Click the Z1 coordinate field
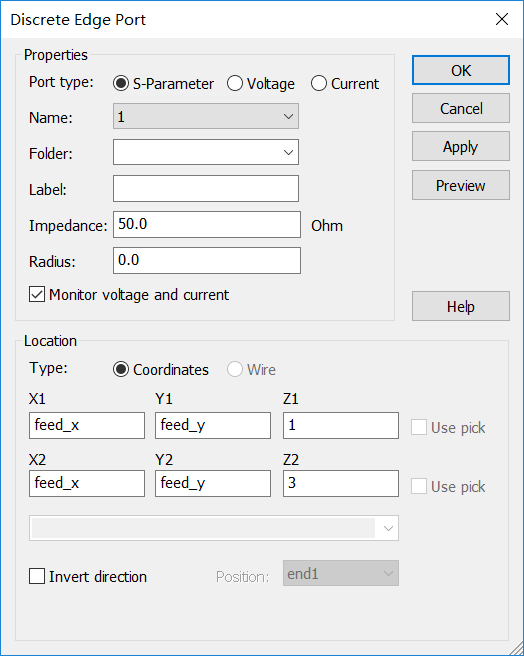The height and width of the screenshot is (656, 524). (341, 425)
